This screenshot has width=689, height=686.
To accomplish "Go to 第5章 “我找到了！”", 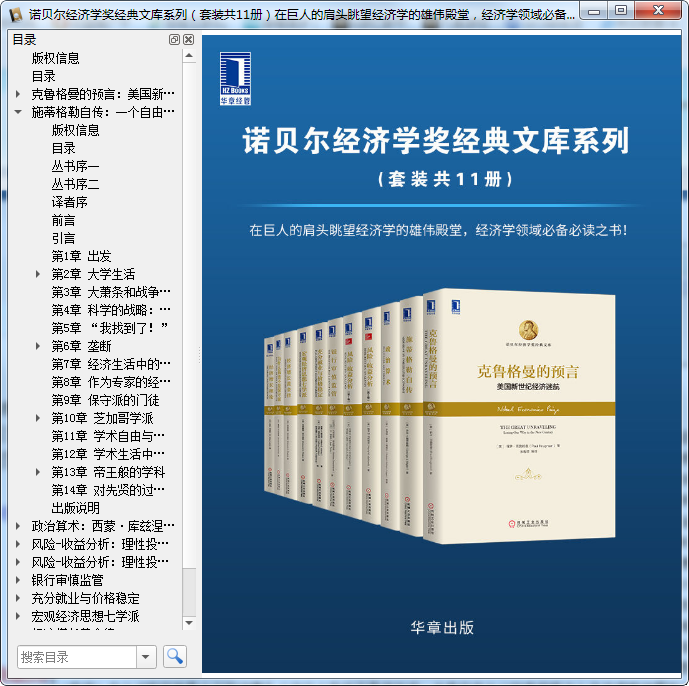I will 110,328.
